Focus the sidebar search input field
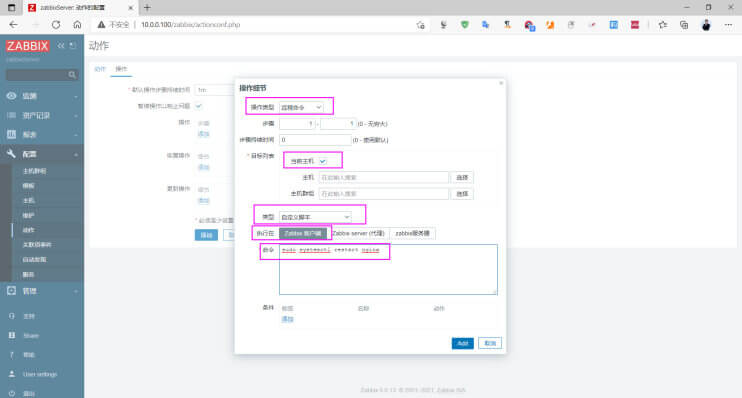Screen dimensions: 742x398 [37, 75]
